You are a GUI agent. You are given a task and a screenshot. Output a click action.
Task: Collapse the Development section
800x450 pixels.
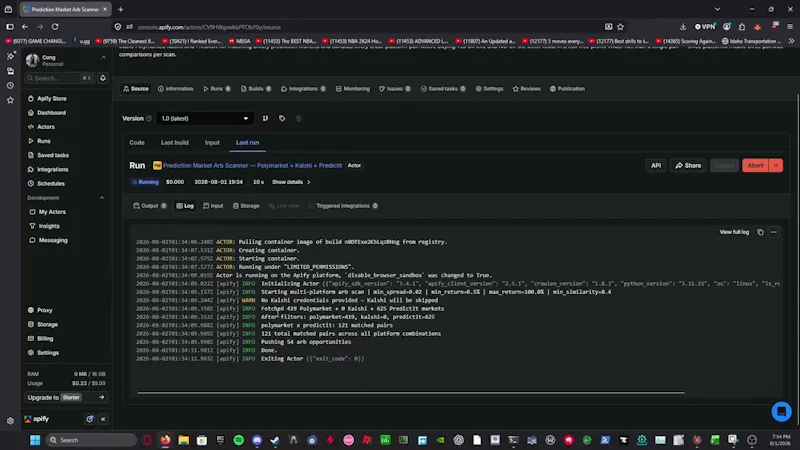102,197
